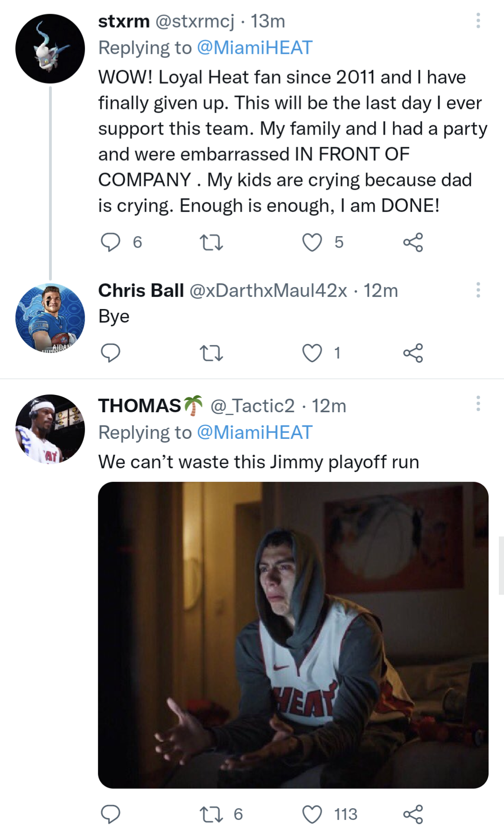Open Chris Ball's profile from his avatar
The width and height of the screenshot is (504, 839).
click(50, 318)
